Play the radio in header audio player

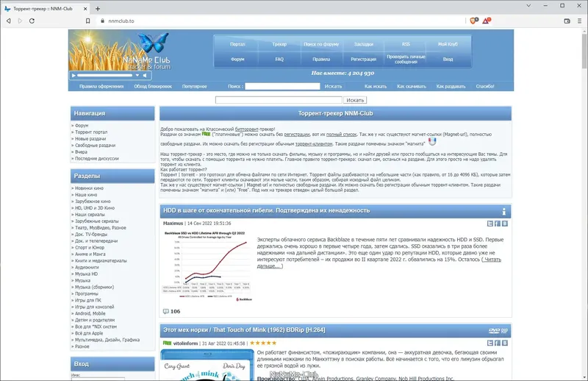[74, 76]
